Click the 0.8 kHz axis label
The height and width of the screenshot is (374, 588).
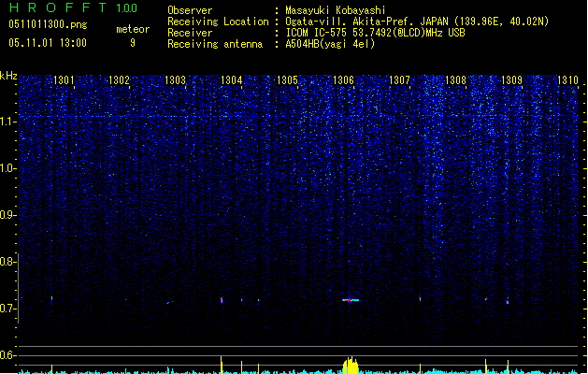[x=7, y=262]
